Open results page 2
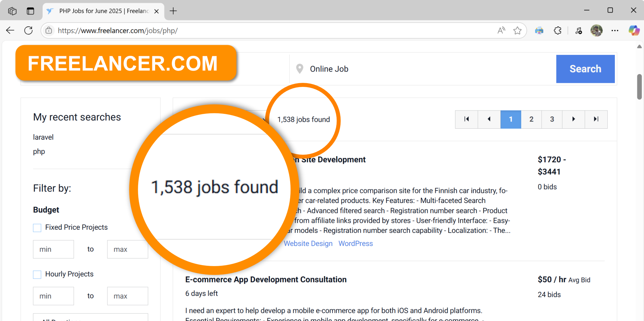Screen dimensions: 644x321 click(531, 119)
